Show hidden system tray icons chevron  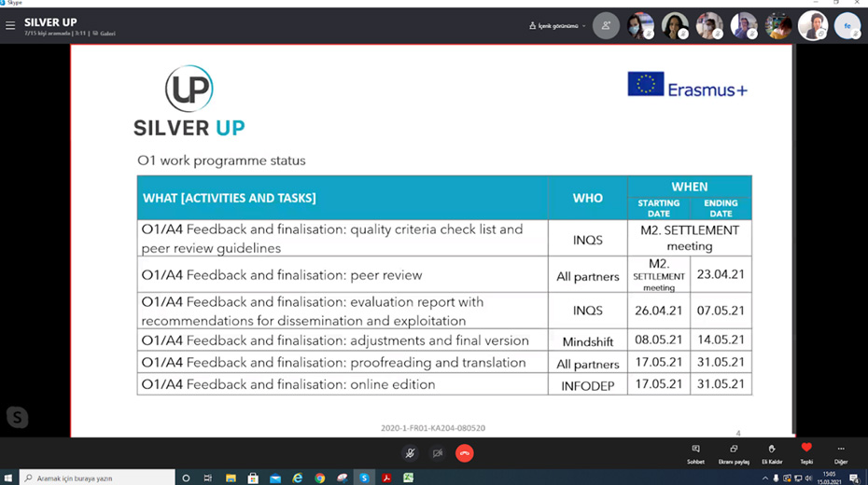765,478
